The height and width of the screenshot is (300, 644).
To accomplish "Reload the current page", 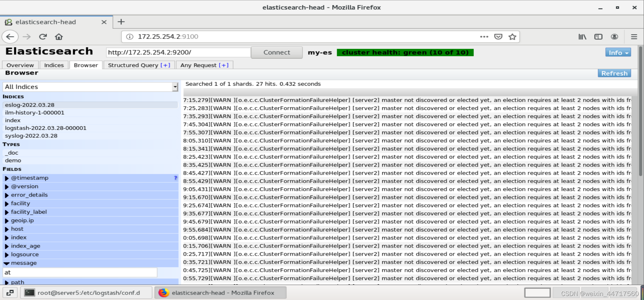I will coord(43,37).
